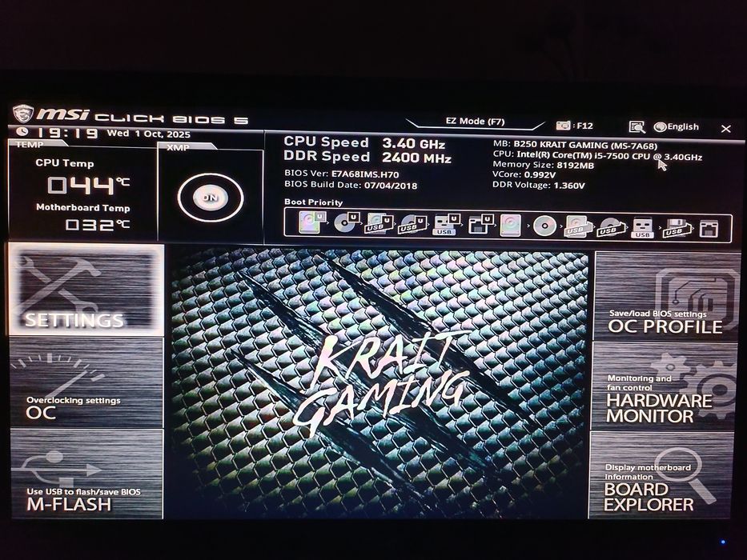Screen dimensions: 747x560
Task: Click BIOS Ver E7A68IMS.H70 text
Action: [342, 174]
